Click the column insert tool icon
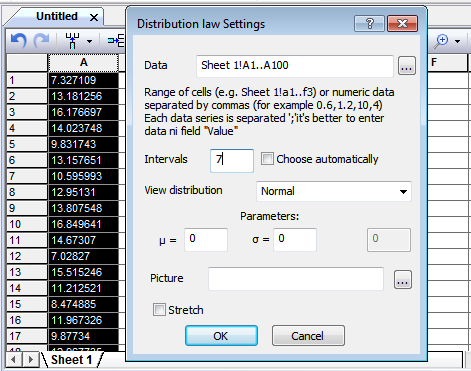 72,41
